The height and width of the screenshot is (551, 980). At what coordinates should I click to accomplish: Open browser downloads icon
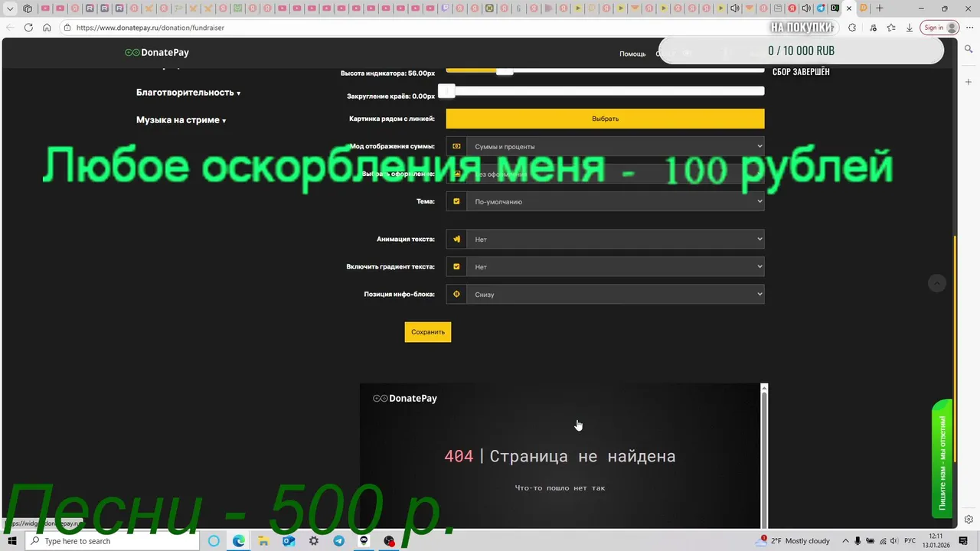(910, 28)
